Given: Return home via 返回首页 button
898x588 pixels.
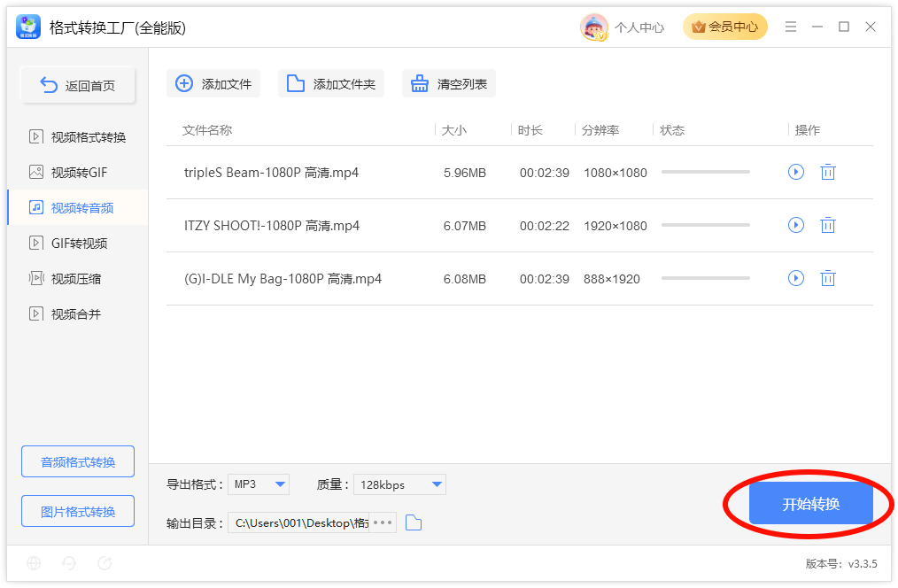Looking at the screenshot, I should click(78, 85).
